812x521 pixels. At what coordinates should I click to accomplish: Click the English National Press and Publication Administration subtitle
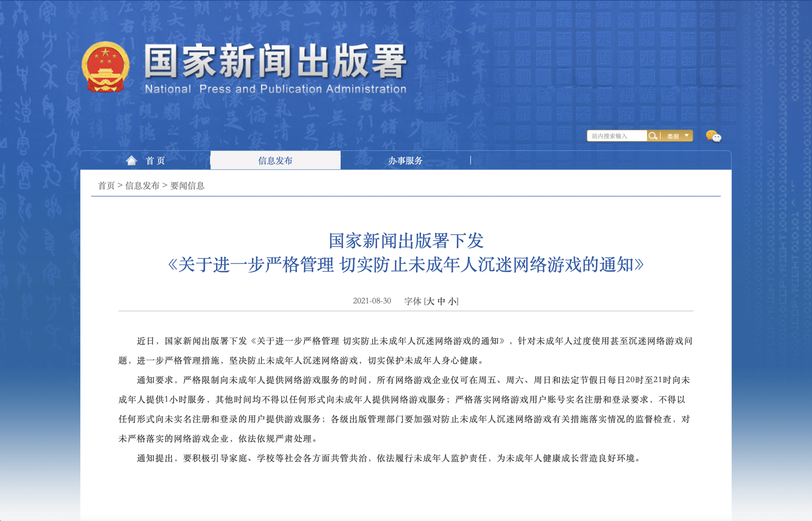pos(275,89)
